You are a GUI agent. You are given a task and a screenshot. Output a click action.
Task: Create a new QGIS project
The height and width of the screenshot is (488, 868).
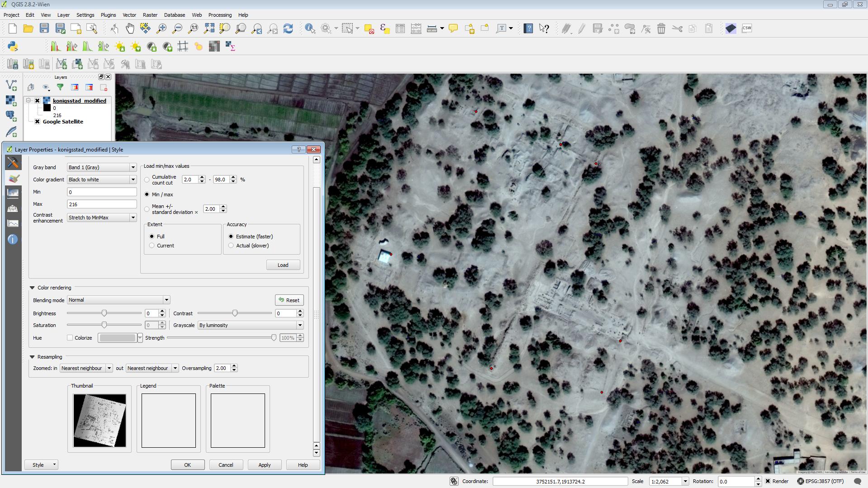13,28
